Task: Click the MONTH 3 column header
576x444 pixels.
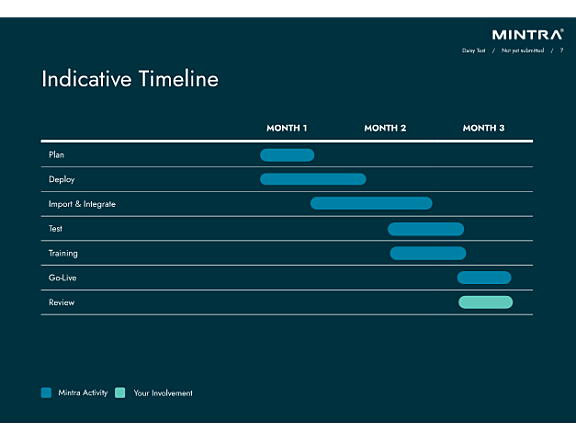Action: [x=484, y=128]
